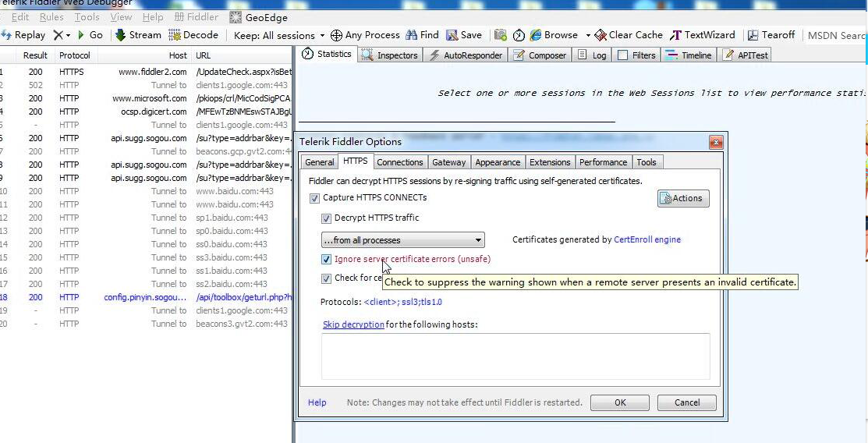Select the Extensions options tab
The width and height of the screenshot is (868, 443).
coord(550,162)
